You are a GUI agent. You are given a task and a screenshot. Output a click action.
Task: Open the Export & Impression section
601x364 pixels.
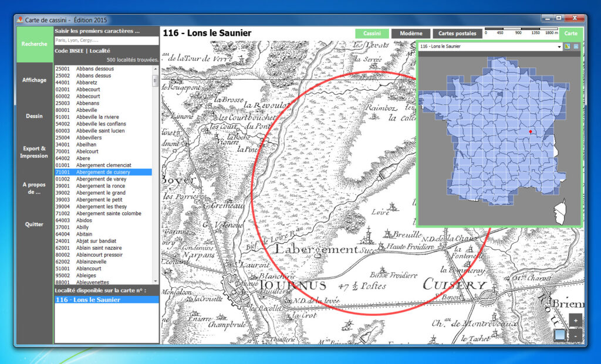point(34,152)
